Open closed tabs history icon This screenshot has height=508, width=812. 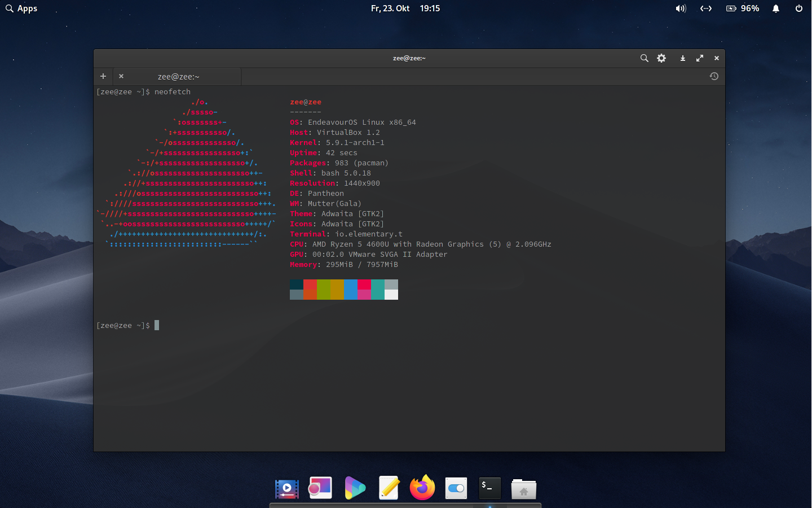tap(714, 76)
